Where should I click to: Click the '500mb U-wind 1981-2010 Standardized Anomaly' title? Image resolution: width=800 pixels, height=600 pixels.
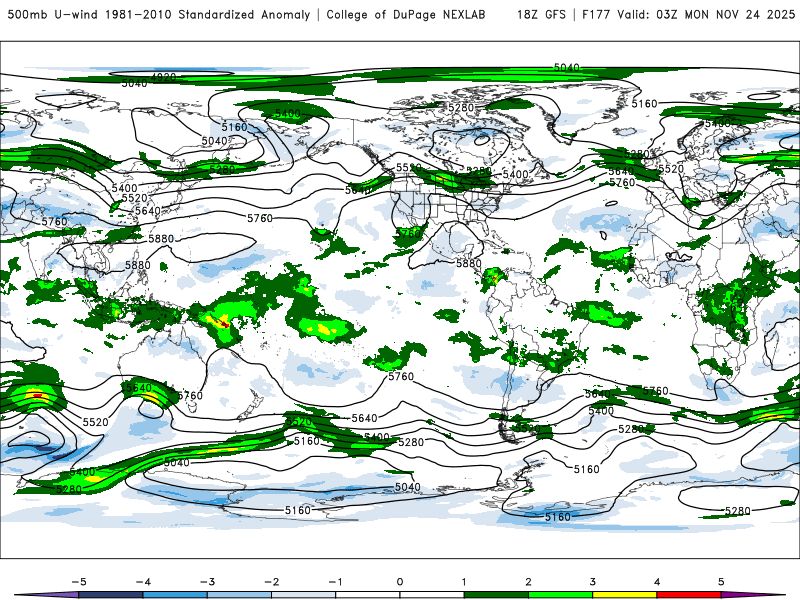(x=159, y=15)
